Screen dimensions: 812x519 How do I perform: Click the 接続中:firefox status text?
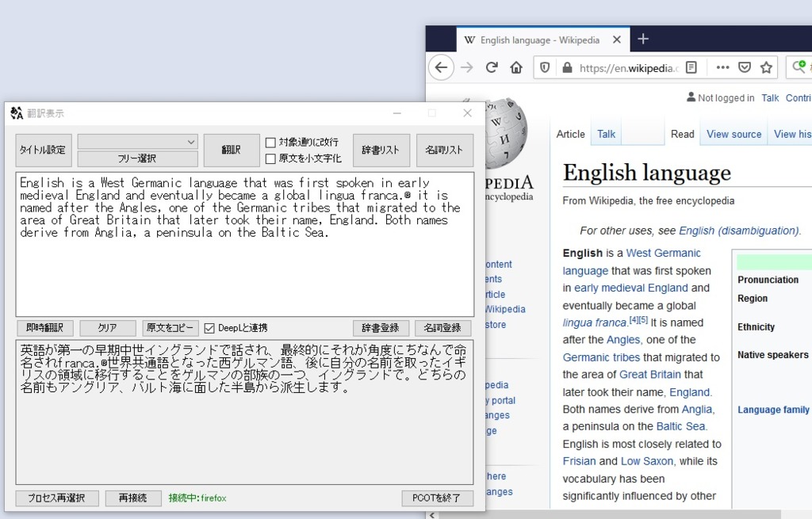[x=197, y=498]
